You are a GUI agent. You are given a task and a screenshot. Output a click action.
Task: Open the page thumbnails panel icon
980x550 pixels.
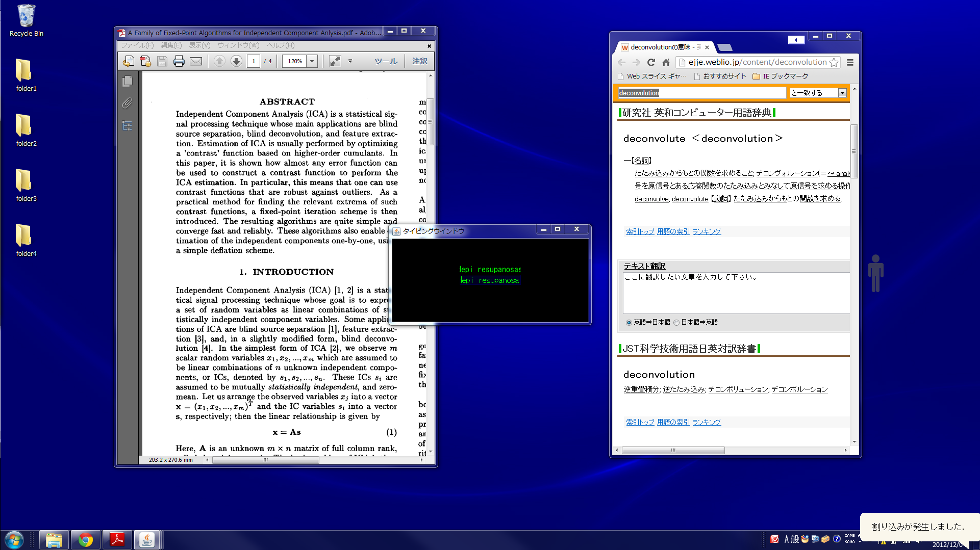(x=128, y=82)
